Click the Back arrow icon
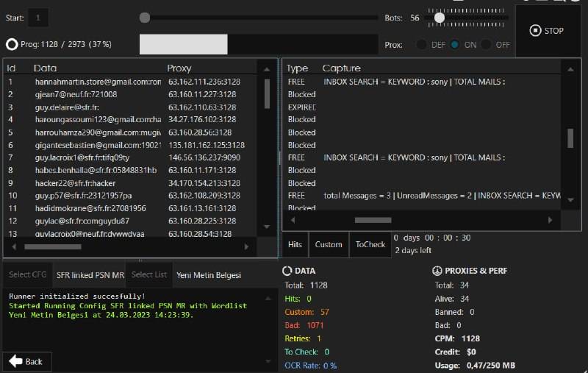 point(15,361)
